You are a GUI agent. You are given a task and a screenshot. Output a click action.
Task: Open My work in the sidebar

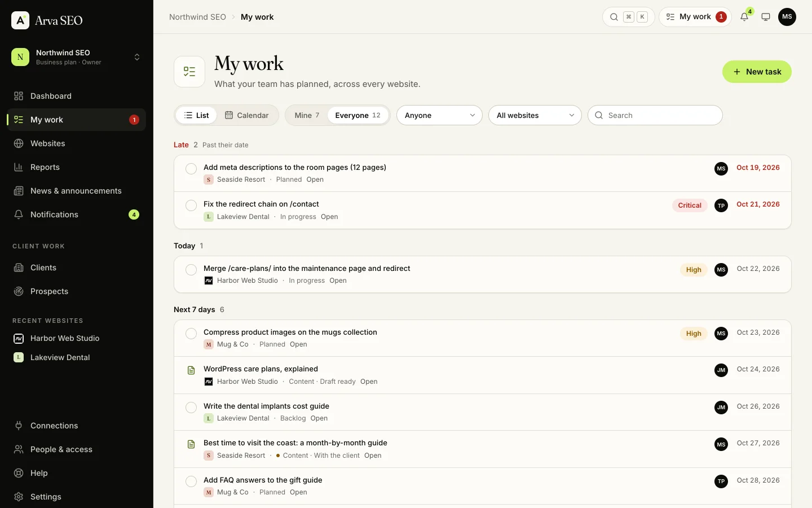click(x=76, y=120)
